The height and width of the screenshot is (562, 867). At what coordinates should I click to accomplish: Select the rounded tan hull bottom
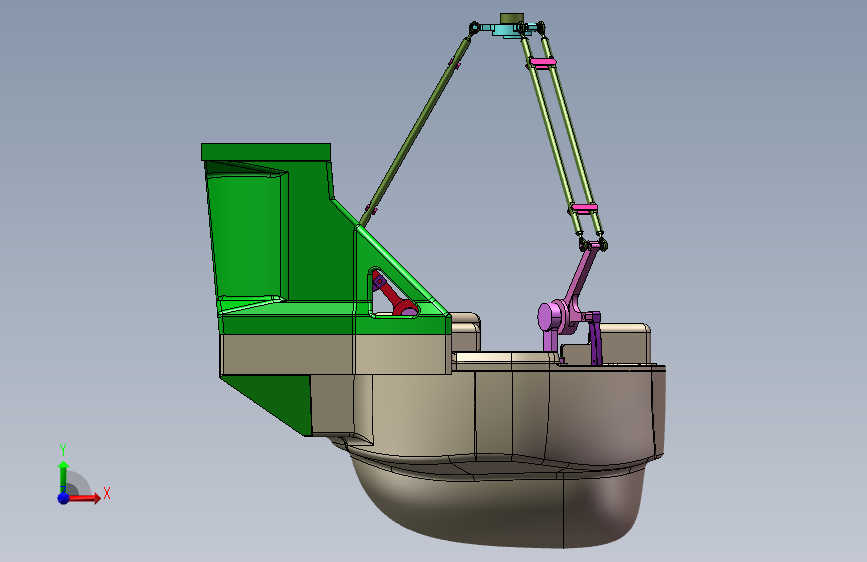tap(498, 501)
